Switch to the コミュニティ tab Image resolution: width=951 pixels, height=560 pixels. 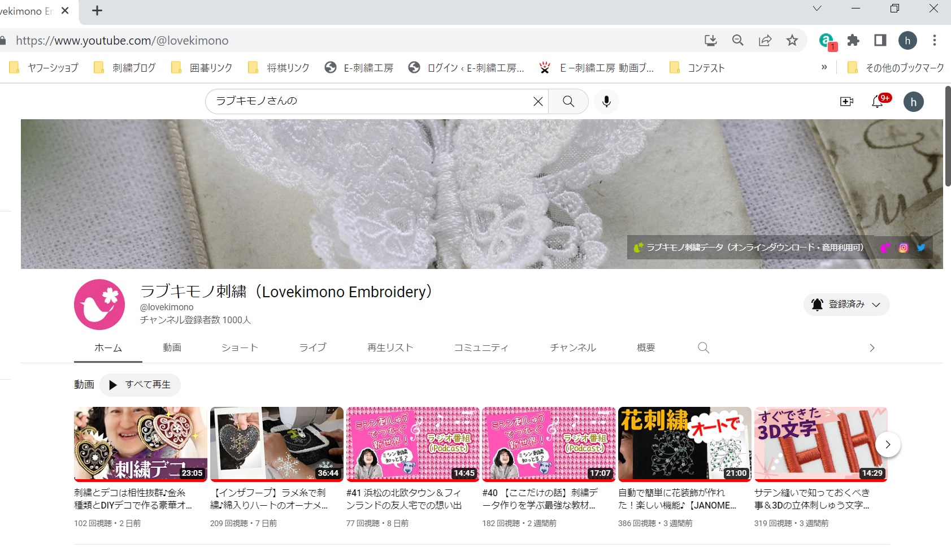click(x=481, y=348)
